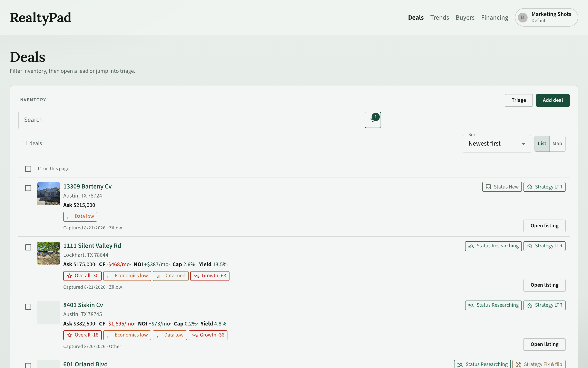Open the Sort 'Newest first' dropdown
The image size is (588, 368).
click(x=497, y=144)
